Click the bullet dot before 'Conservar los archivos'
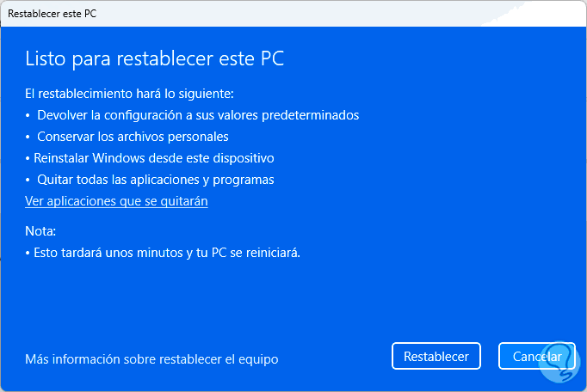Viewport: 587px width, 392px height. click(28, 137)
